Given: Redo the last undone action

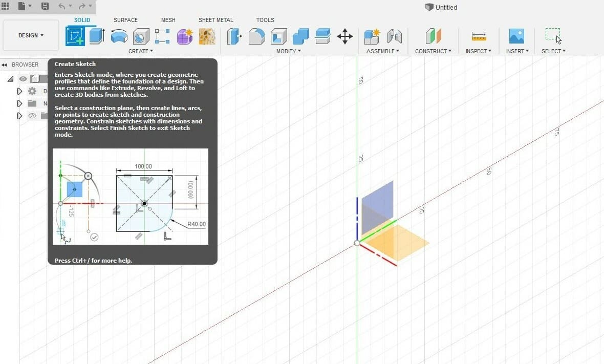Looking at the screenshot, I should pos(82,6).
